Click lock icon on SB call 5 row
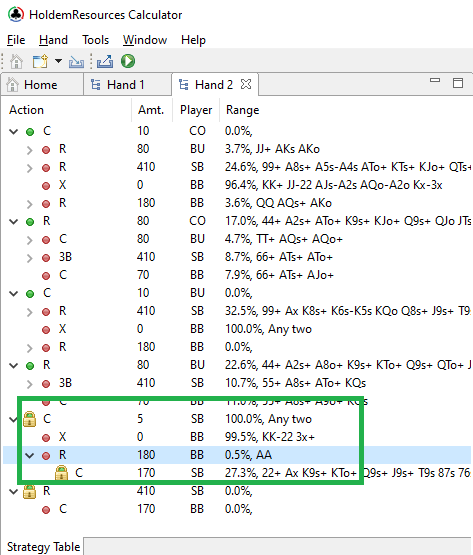 [x=29, y=419]
